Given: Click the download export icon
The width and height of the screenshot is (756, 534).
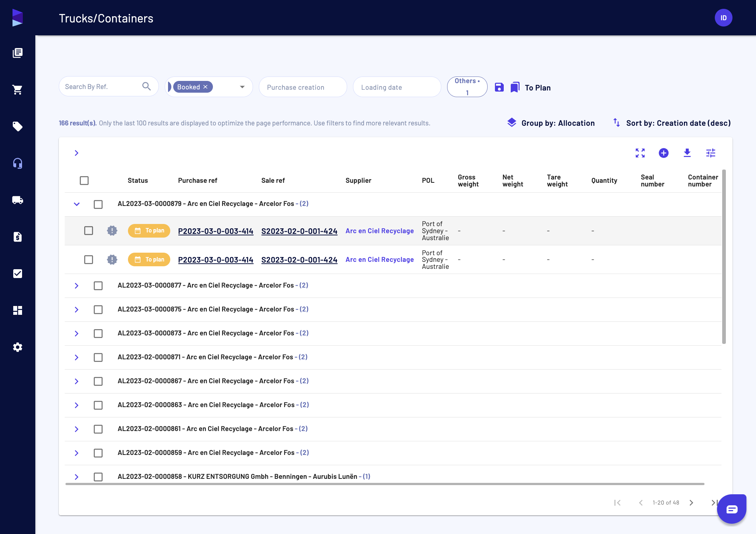Looking at the screenshot, I should click(x=687, y=153).
